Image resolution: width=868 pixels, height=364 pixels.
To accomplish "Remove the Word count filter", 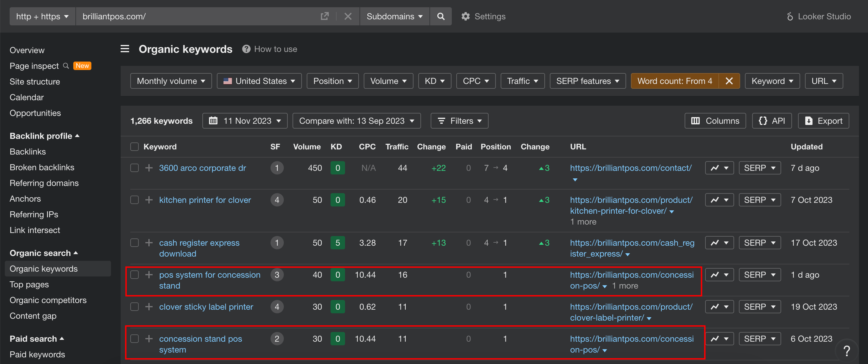I will (729, 81).
